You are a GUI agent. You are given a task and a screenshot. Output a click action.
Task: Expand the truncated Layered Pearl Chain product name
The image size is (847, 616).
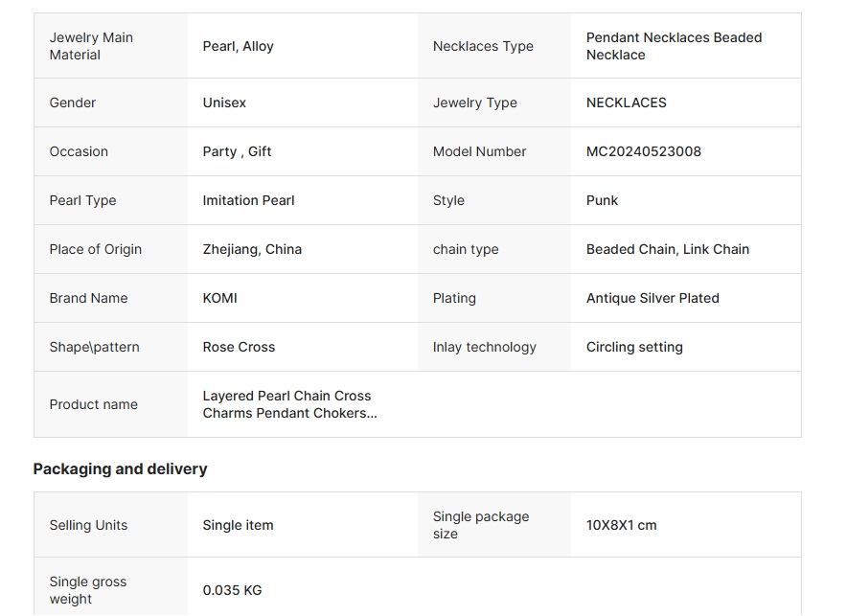click(289, 404)
